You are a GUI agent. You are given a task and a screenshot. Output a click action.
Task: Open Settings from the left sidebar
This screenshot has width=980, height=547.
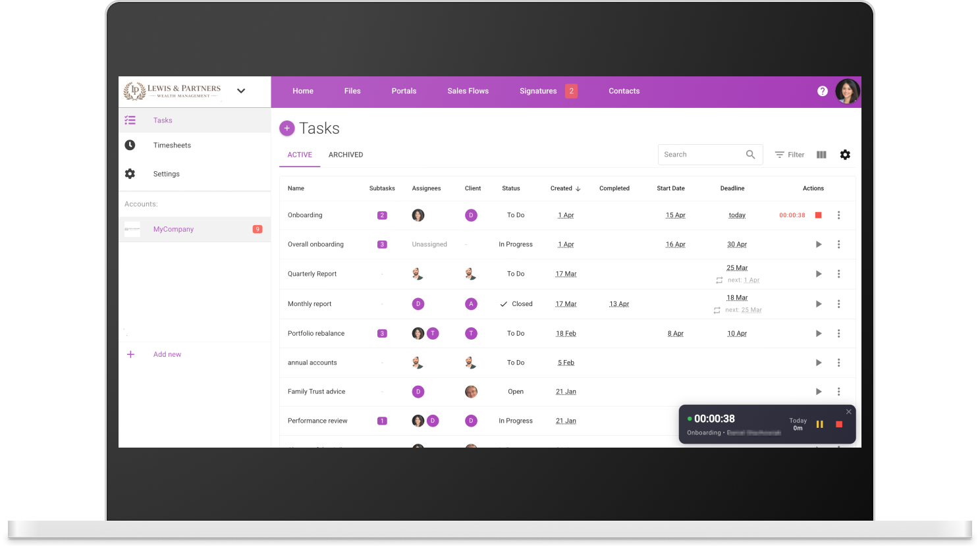click(x=166, y=174)
